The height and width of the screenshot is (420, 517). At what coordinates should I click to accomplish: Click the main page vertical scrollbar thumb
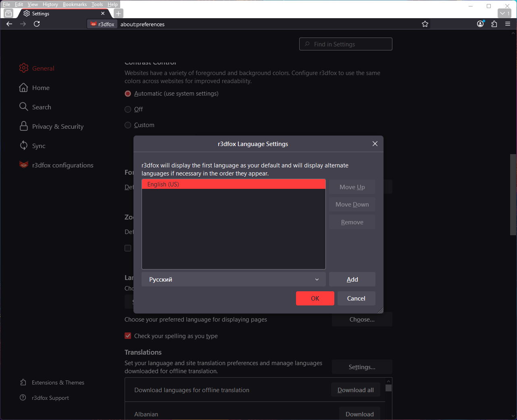[513, 194]
